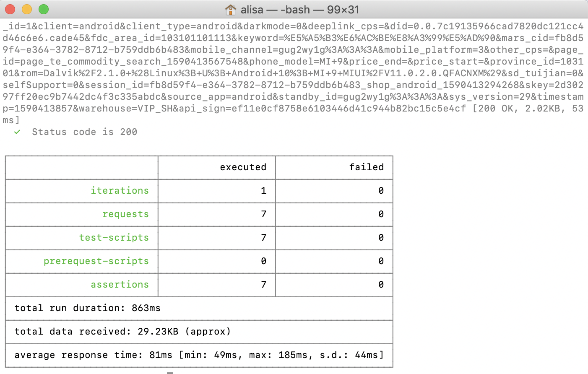Click the executed value 7 for test-scripts
Image resolution: width=588 pixels, height=374 pixels.
point(263,238)
